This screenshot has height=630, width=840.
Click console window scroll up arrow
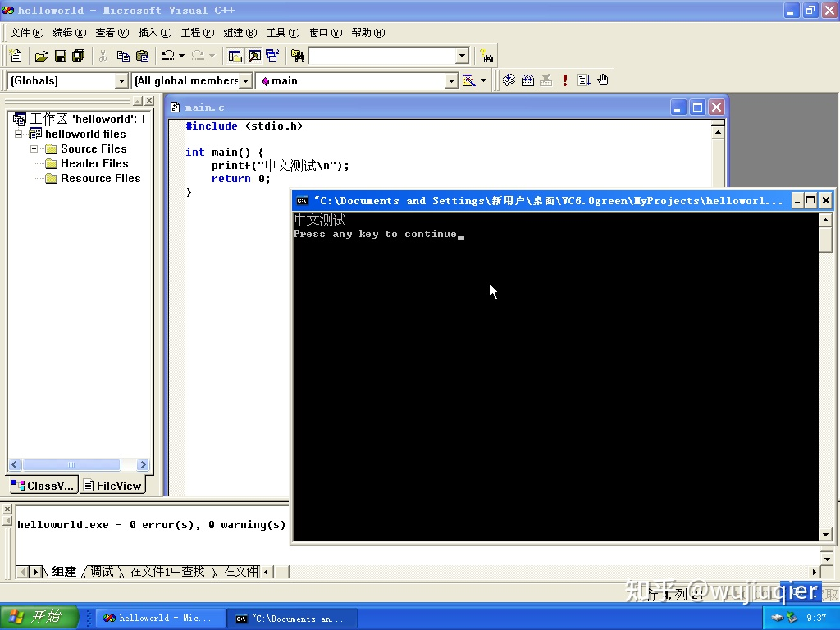[825, 220]
